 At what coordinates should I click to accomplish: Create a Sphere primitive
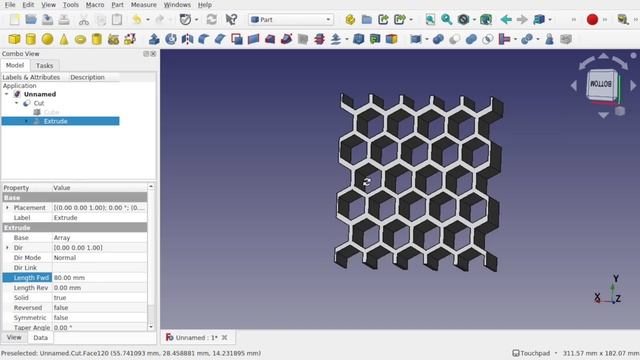(x=47, y=39)
